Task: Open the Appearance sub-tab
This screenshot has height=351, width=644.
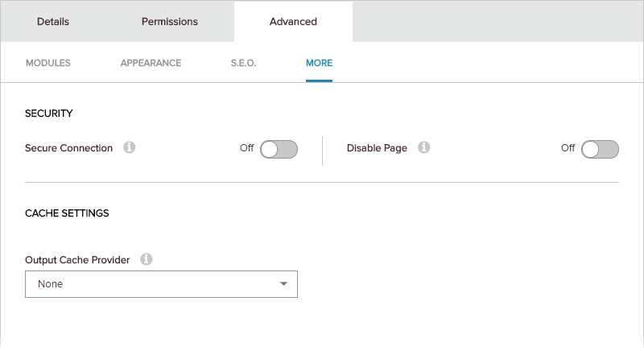Action: pyautogui.click(x=151, y=63)
